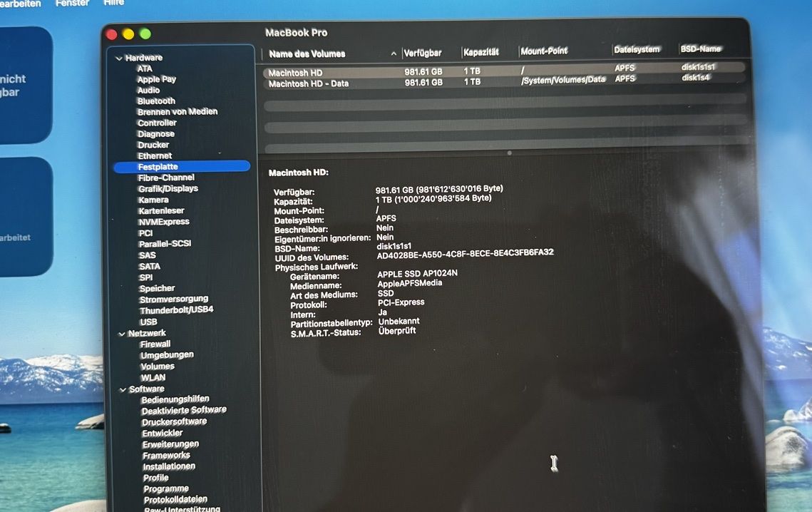This screenshot has width=812, height=512.
Task: Select NVMExpress in the sidebar
Action: [164, 222]
